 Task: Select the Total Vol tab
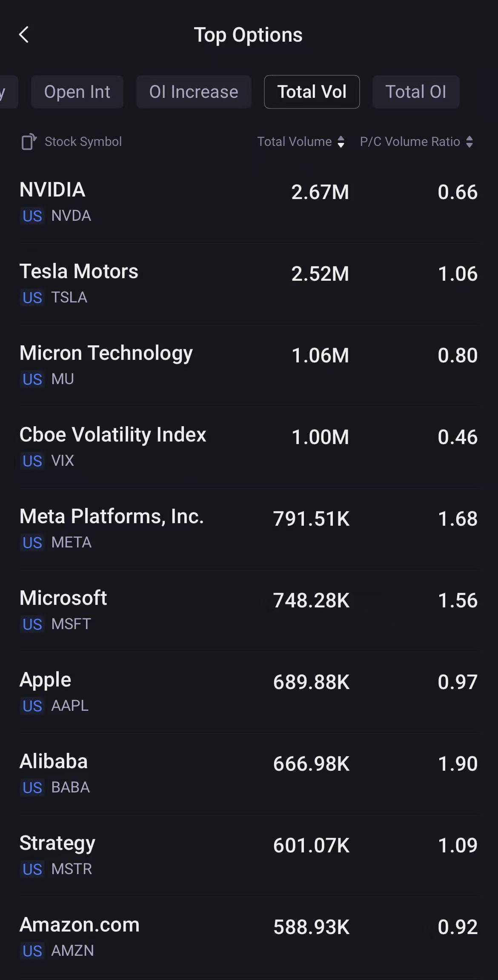(x=312, y=92)
